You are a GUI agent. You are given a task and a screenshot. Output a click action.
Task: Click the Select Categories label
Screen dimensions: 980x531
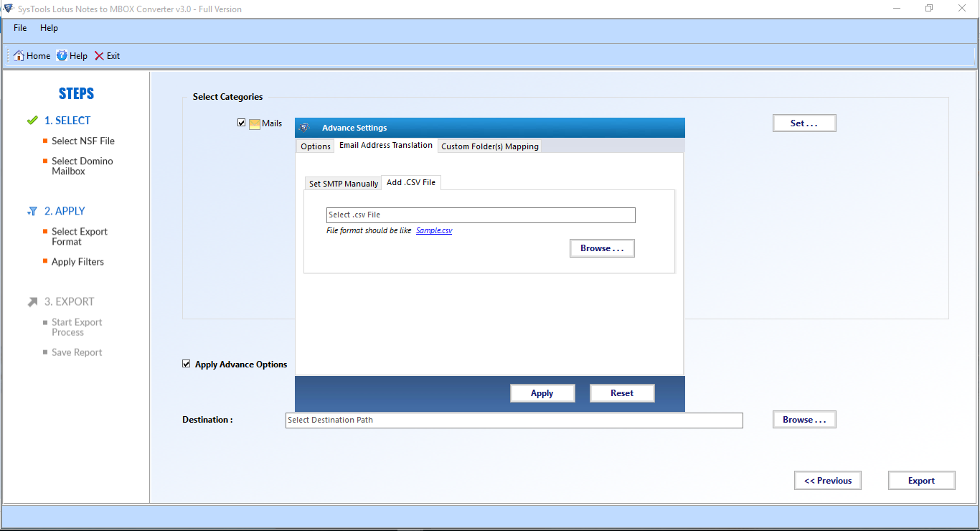227,97
